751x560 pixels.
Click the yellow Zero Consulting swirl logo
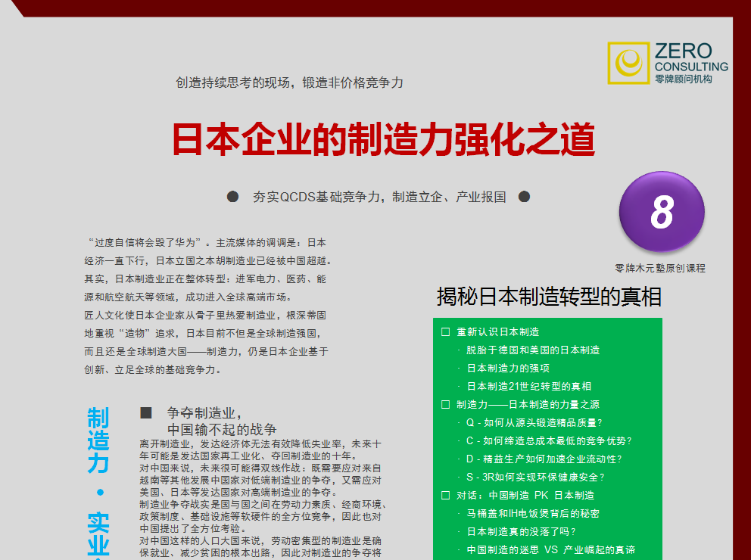tap(628, 63)
